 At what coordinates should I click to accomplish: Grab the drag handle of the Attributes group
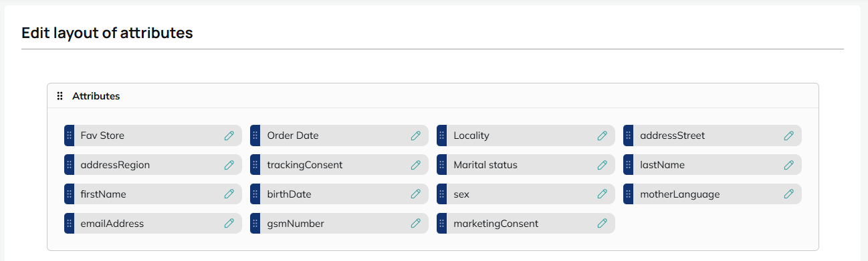coord(60,96)
